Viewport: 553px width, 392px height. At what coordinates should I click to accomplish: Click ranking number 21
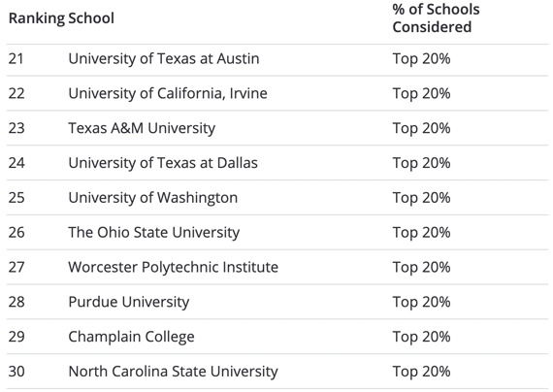pyautogui.click(x=16, y=58)
